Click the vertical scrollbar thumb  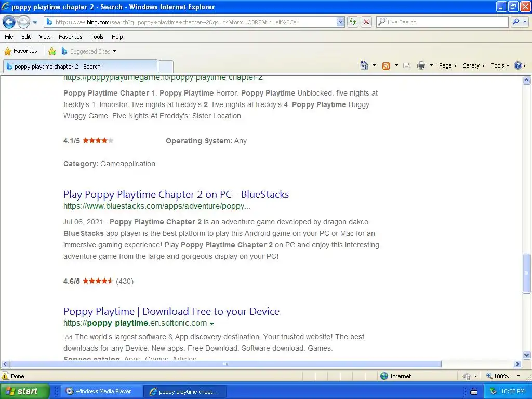click(527, 273)
